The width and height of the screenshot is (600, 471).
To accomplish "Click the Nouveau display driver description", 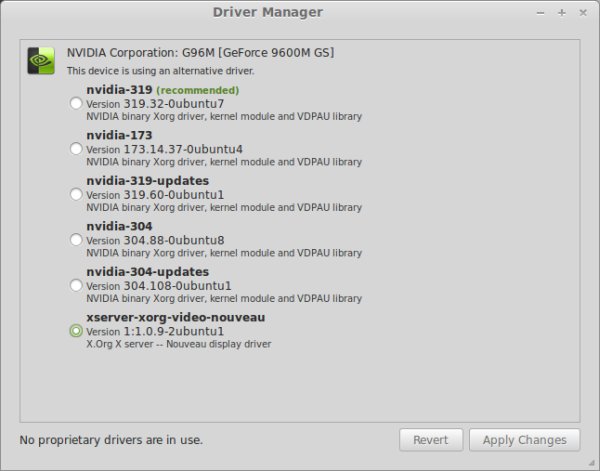I will pyautogui.click(x=179, y=344).
